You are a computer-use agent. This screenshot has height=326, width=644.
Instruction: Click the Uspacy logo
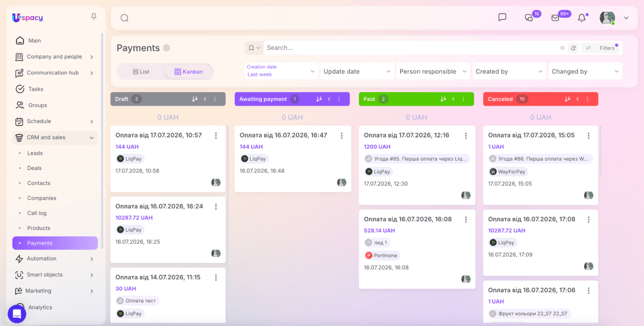click(28, 18)
